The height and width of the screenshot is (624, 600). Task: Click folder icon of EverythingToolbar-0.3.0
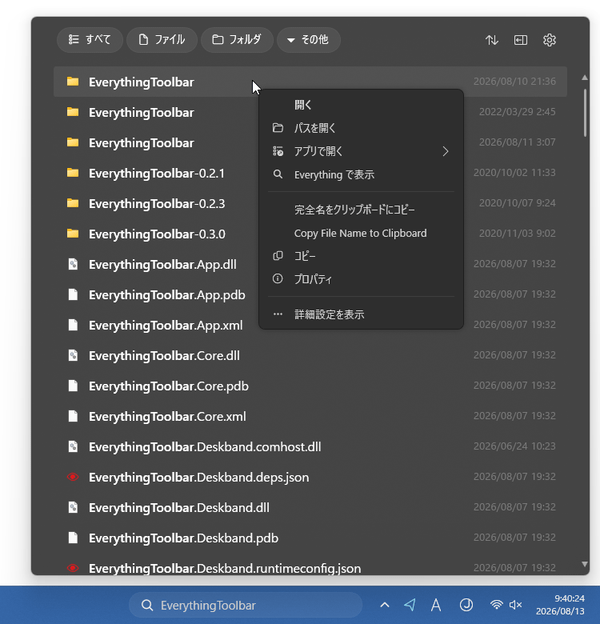click(x=73, y=234)
